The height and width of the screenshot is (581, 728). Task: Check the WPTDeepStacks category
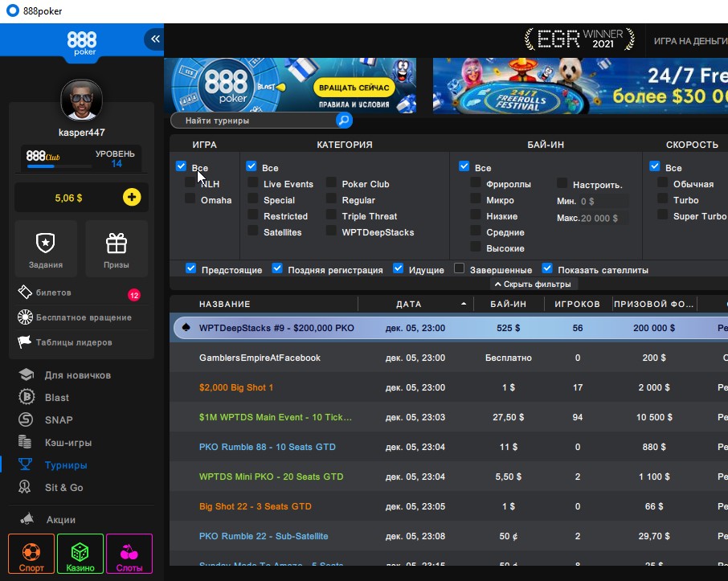coord(331,231)
